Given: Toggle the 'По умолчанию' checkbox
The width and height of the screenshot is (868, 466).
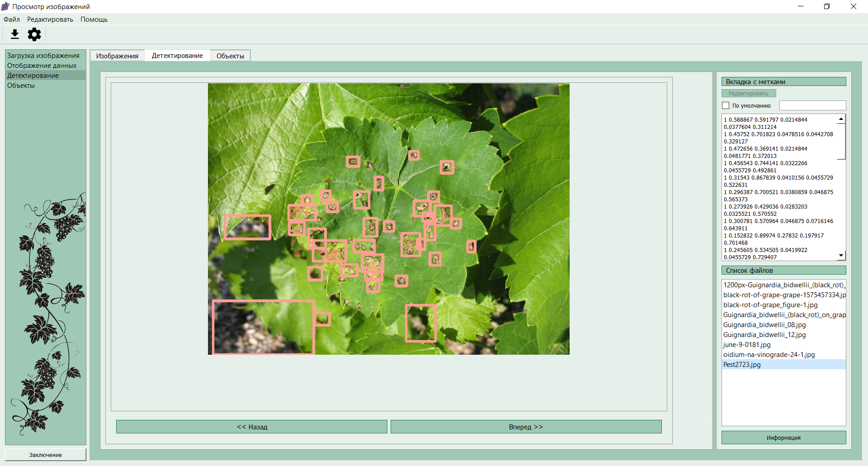Looking at the screenshot, I should click(x=726, y=105).
